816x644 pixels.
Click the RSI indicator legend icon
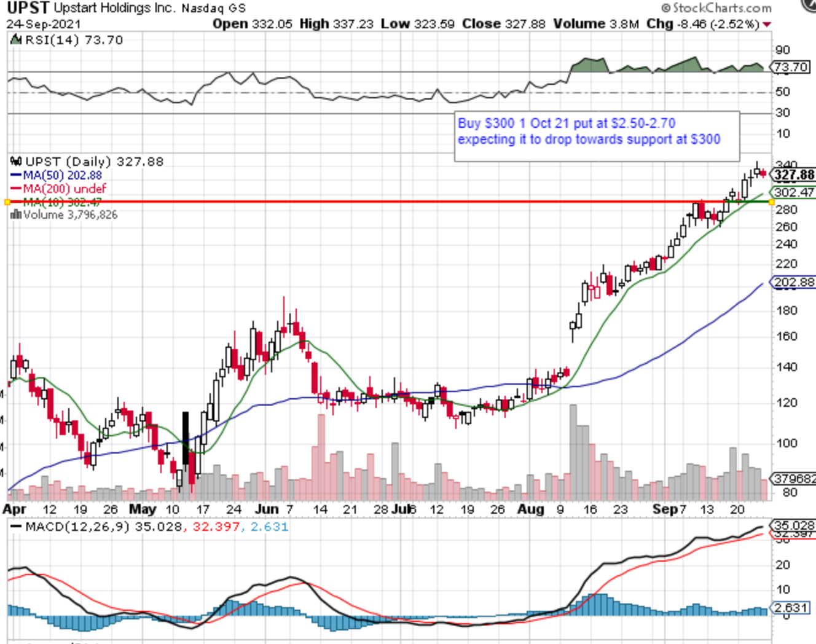(17, 40)
